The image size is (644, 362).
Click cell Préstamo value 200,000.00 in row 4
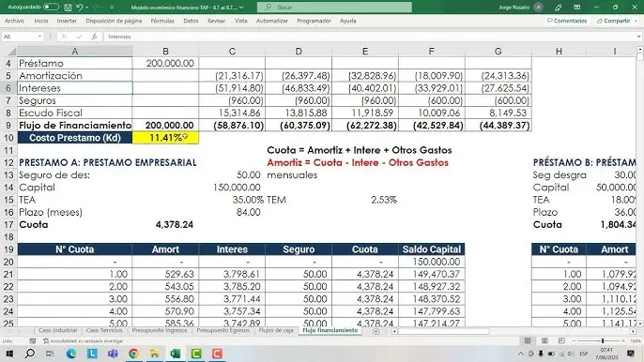point(165,63)
